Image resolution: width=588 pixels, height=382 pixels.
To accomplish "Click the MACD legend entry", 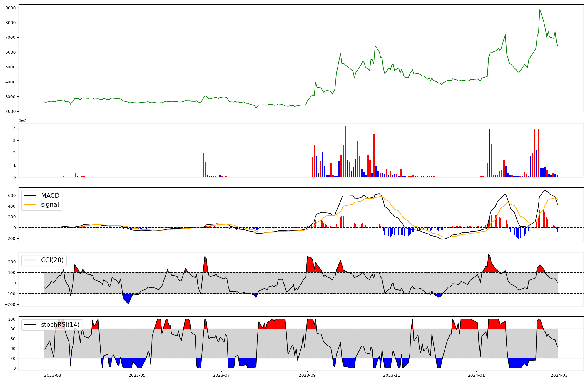I will pyautogui.click(x=50, y=196).
